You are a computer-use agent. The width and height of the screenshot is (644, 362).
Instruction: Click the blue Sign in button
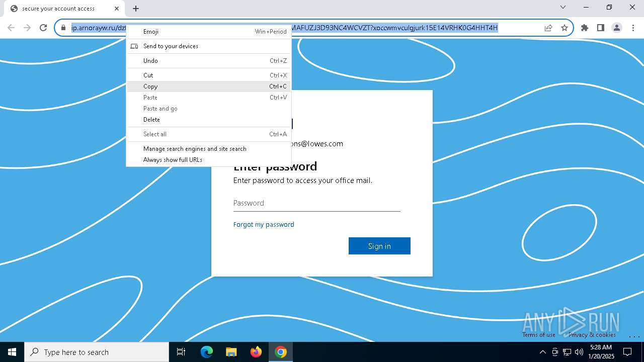[379, 246]
